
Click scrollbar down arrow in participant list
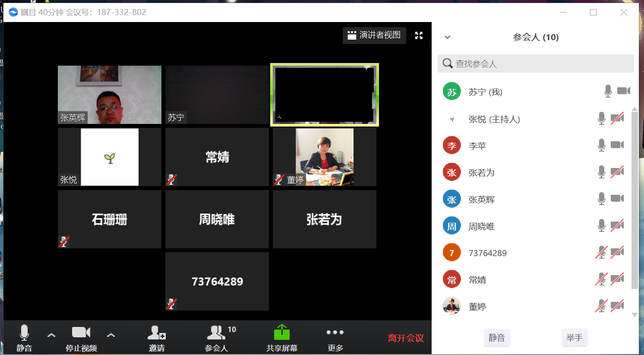click(x=635, y=315)
